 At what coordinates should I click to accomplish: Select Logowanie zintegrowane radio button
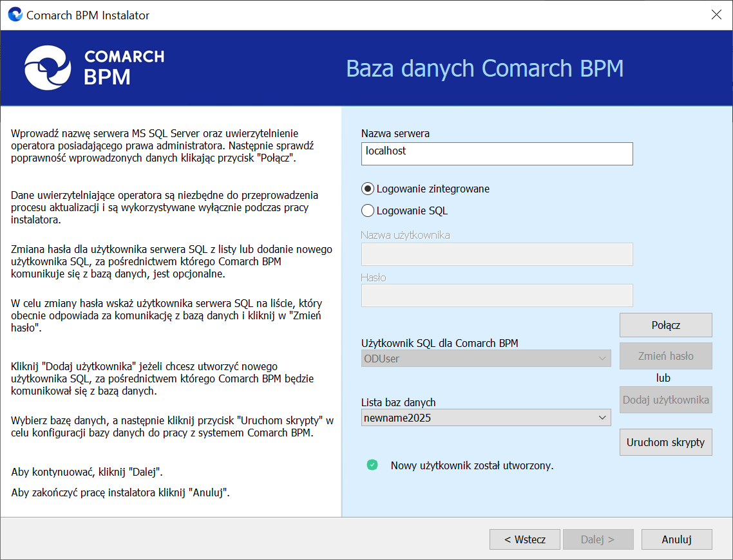(368, 189)
